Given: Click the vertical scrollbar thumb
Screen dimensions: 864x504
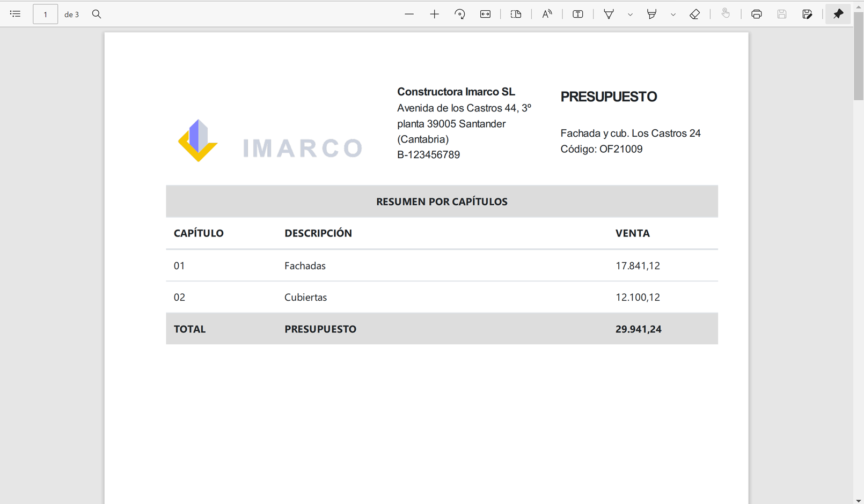Looking at the screenshot, I should (859, 55).
